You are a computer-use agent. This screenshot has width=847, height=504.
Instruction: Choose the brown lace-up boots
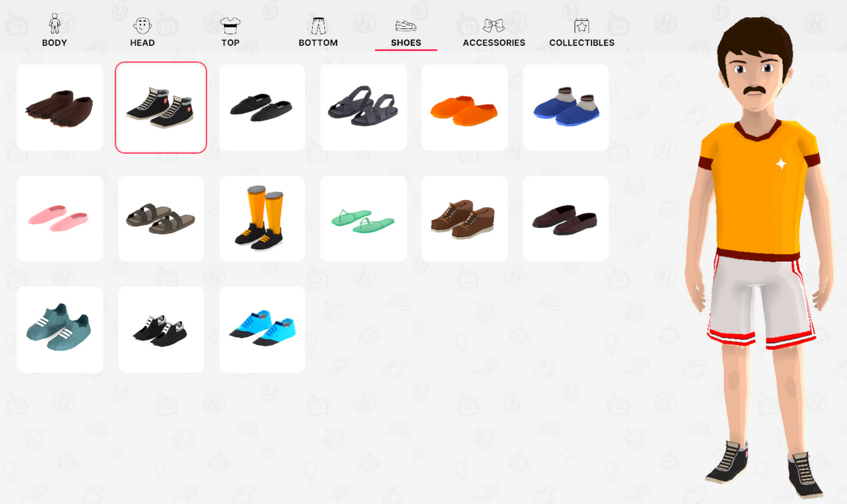[x=464, y=218]
